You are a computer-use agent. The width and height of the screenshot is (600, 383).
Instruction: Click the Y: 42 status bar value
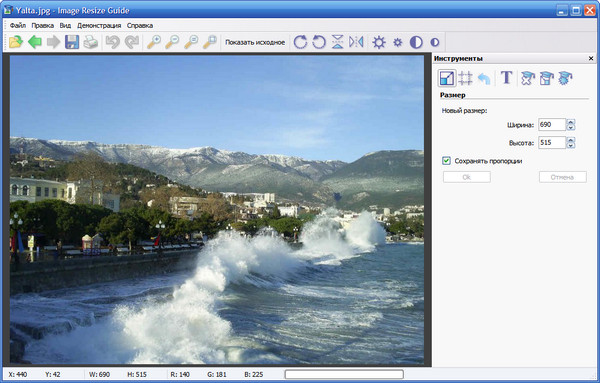click(x=53, y=374)
